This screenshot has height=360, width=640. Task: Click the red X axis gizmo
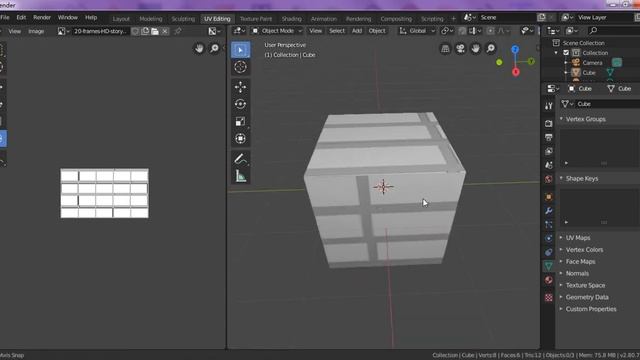coord(516,72)
